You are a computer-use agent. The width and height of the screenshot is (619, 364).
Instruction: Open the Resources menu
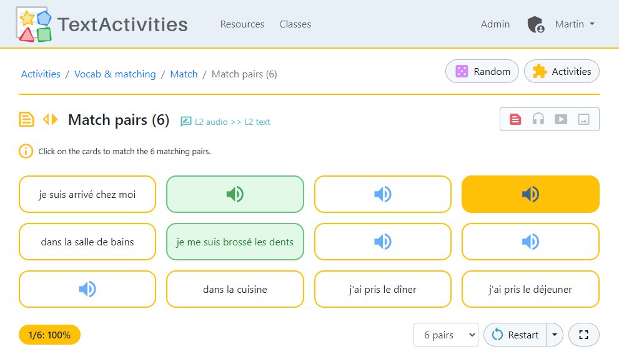click(x=242, y=24)
